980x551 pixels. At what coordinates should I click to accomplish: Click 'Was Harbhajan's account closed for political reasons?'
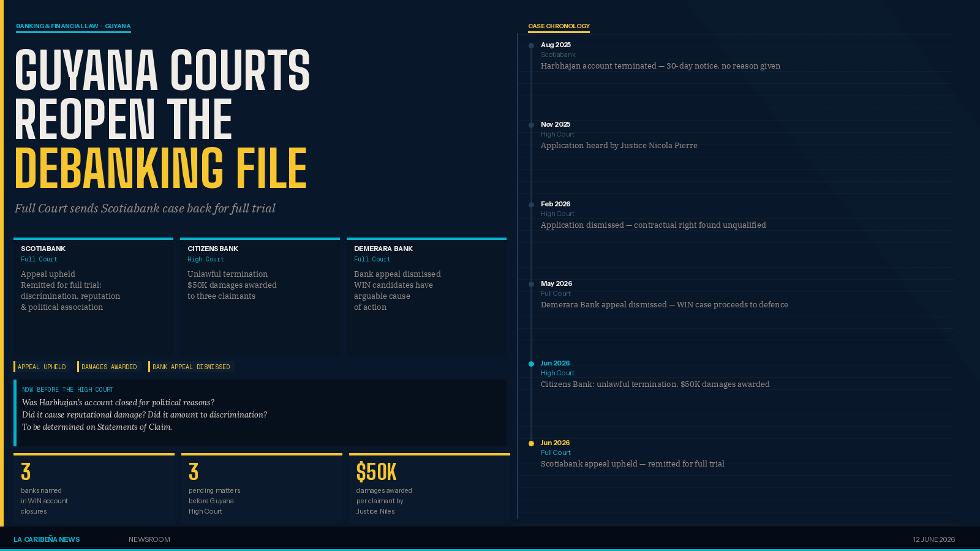pyautogui.click(x=118, y=403)
